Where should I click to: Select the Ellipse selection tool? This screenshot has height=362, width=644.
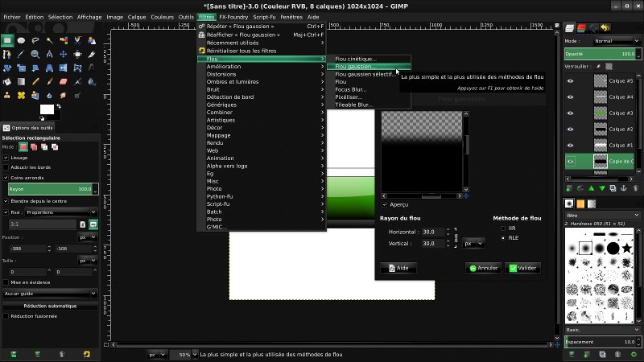[x=22, y=40]
